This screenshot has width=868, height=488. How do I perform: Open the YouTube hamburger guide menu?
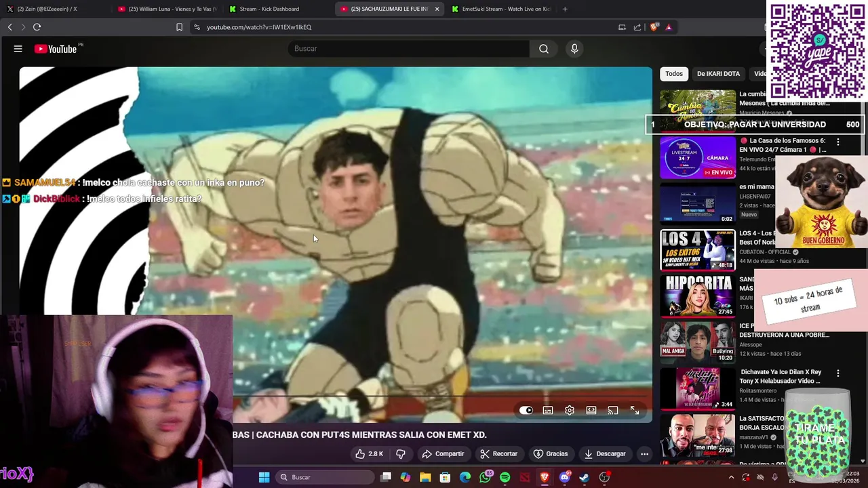(18, 49)
